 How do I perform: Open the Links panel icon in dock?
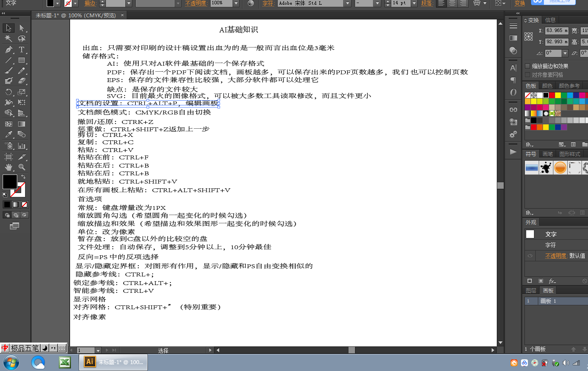(x=513, y=110)
